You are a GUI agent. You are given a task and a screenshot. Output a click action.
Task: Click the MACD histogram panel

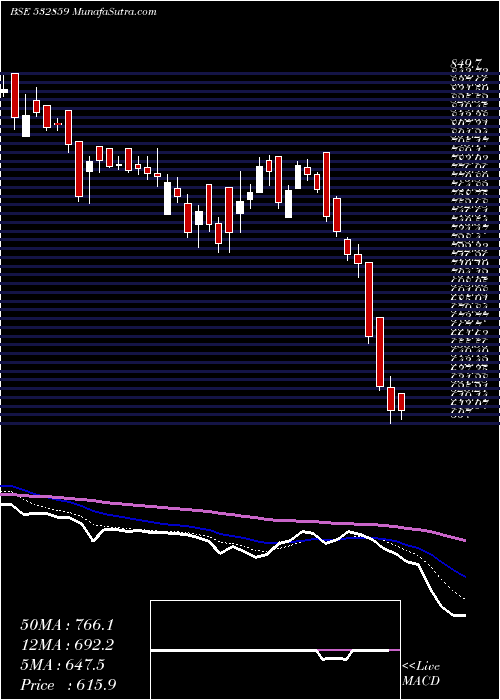click(275, 650)
